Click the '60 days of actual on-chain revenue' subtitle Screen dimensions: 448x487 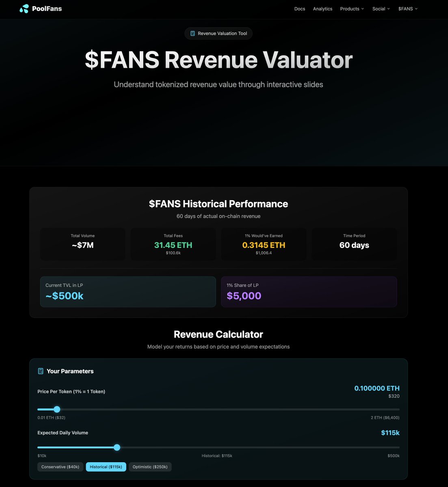219,216
